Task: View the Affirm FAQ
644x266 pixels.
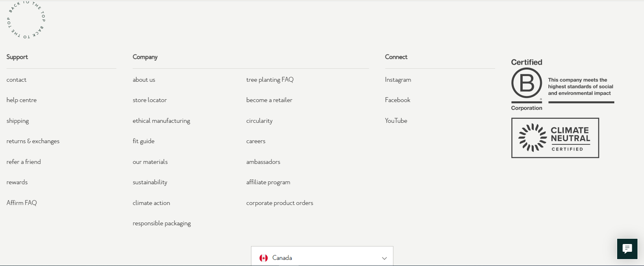Action: click(x=22, y=203)
